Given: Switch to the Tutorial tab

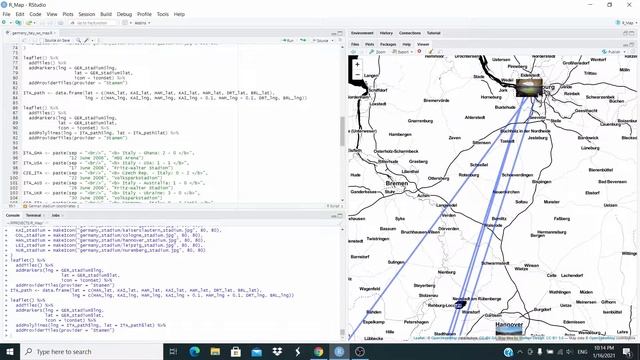Looking at the screenshot, I should point(433,33).
